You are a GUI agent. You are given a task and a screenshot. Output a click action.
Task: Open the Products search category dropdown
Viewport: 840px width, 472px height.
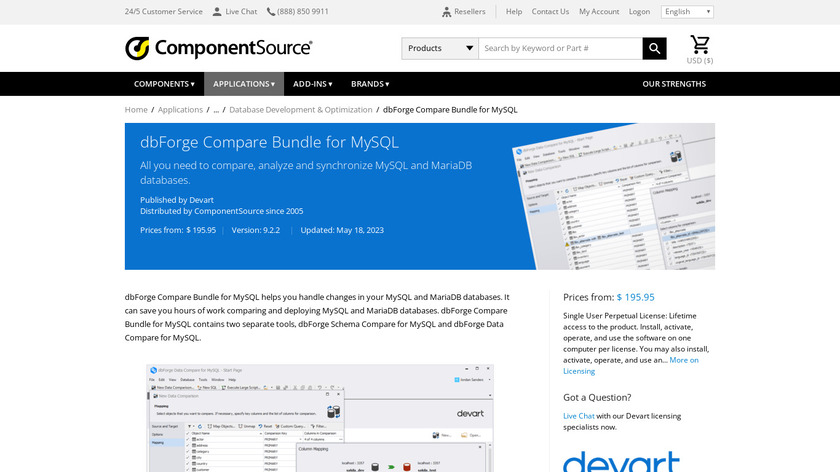pos(440,48)
